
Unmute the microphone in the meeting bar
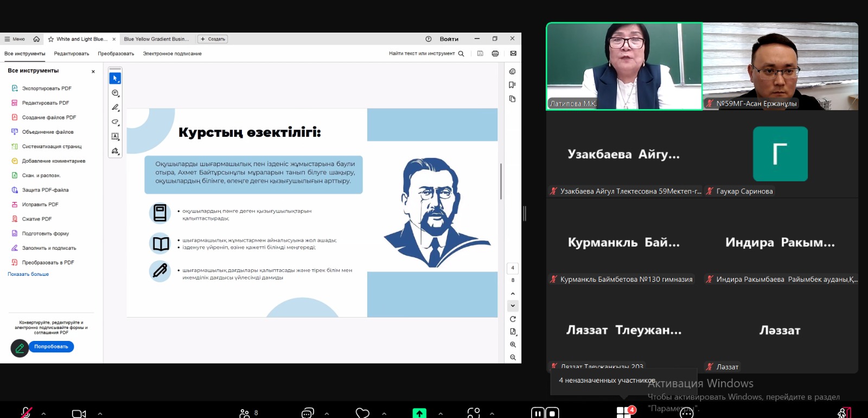tap(25, 413)
